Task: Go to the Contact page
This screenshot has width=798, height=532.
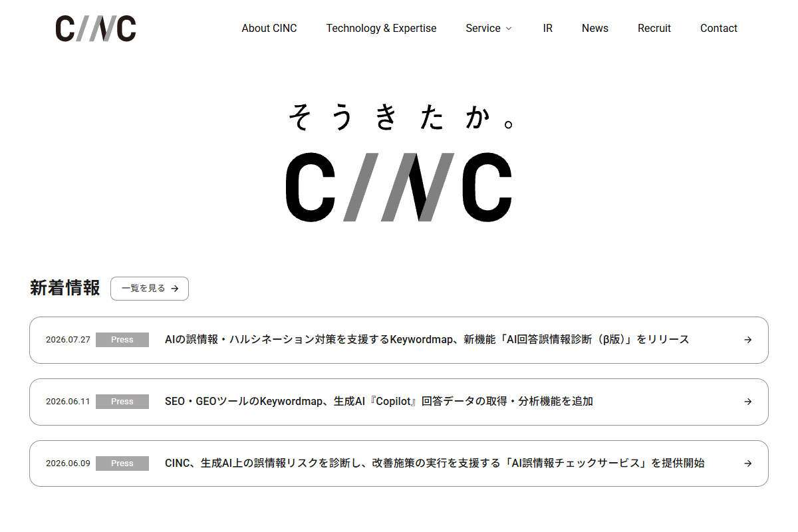Action: [x=719, y=28]
